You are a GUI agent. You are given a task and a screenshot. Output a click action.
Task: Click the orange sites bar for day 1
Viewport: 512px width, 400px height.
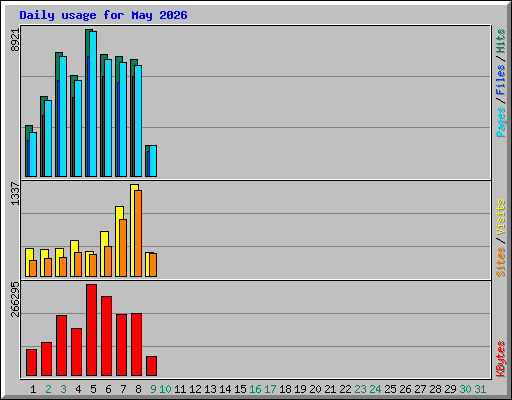coord(33,268)
